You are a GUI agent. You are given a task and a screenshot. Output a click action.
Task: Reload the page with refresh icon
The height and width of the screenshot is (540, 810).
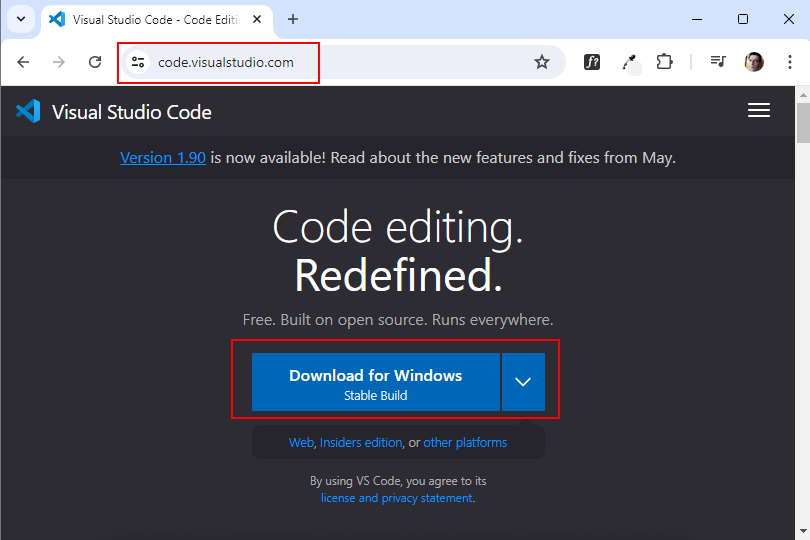point(95,63)
